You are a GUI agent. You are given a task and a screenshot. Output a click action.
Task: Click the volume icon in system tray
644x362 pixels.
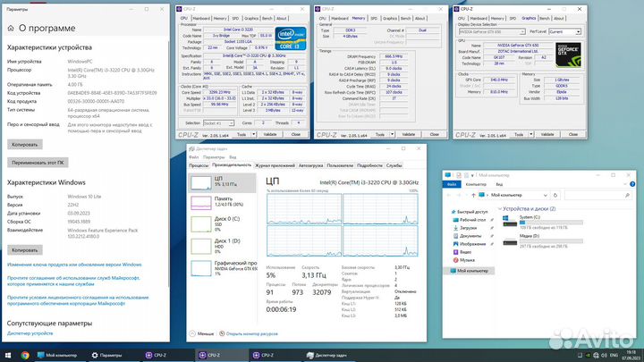click(604, 355)
